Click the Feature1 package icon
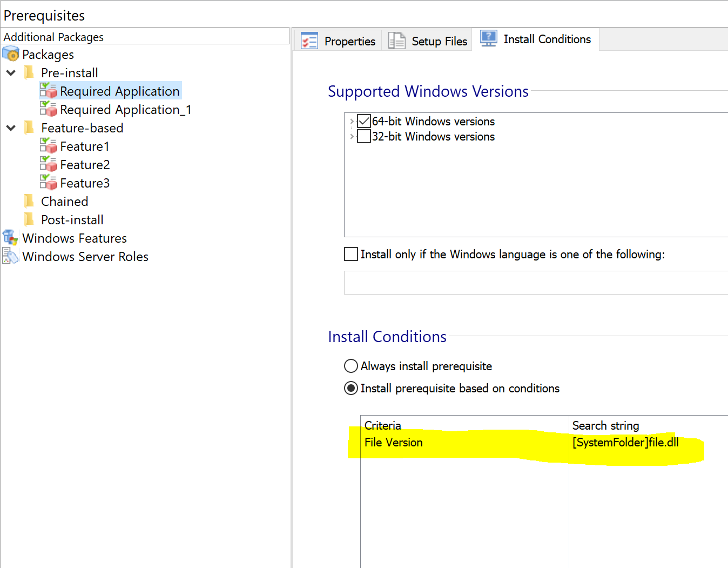The image size is (728, 568). [x=48, y=146]
